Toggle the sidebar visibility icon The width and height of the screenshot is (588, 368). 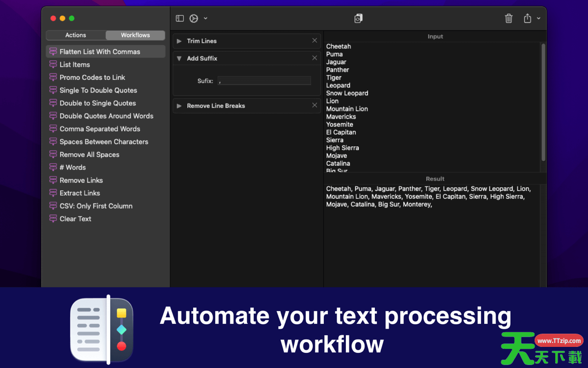(180, 19)
